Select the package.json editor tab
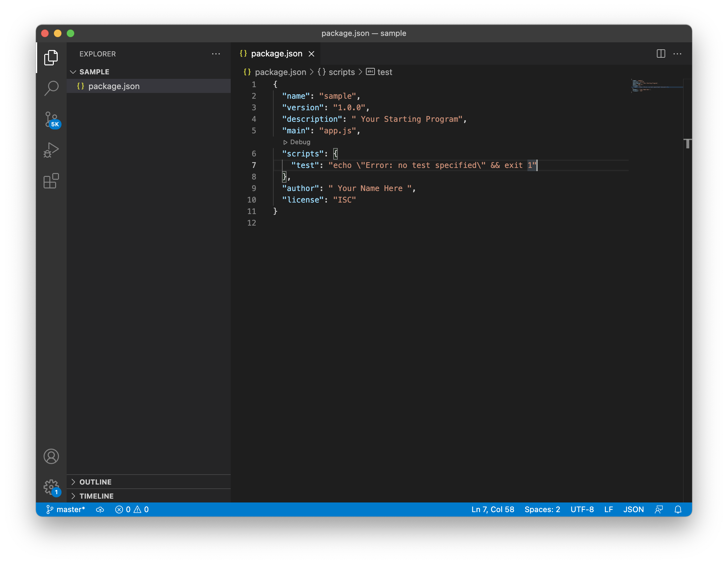This screenshot has width=728, height=564. (x=276, y=54)
